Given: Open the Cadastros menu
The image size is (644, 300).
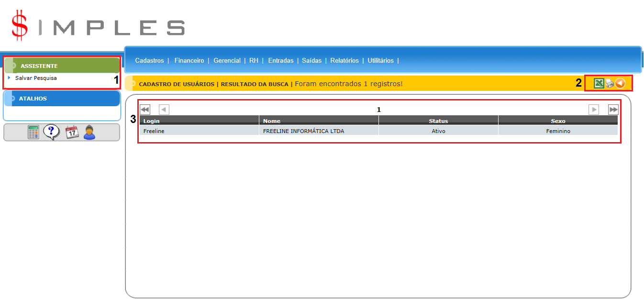Looking at the screenshot, I should coord(149,61).
